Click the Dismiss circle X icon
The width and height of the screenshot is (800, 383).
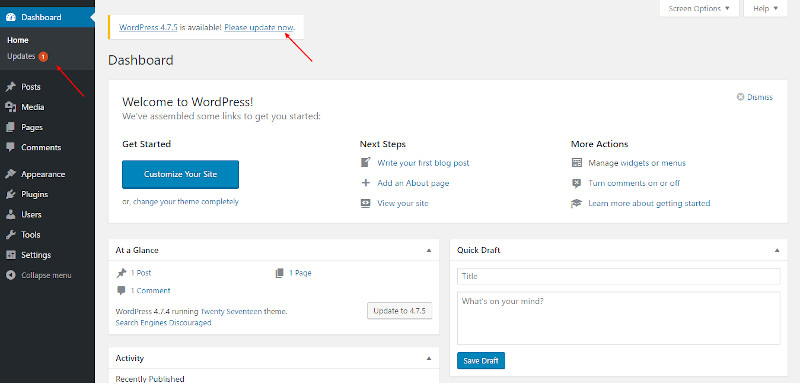point(740,97)
